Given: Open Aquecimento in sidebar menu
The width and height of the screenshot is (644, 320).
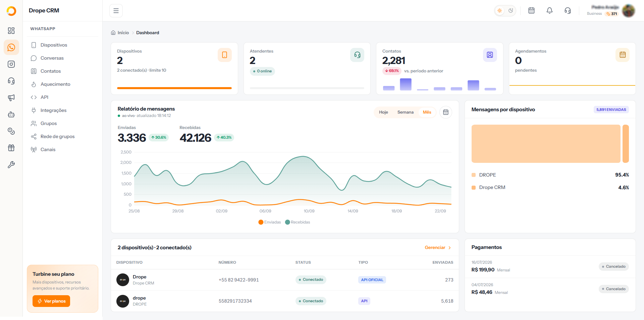Looking at the screenshot, I should (x=62, y=84).
